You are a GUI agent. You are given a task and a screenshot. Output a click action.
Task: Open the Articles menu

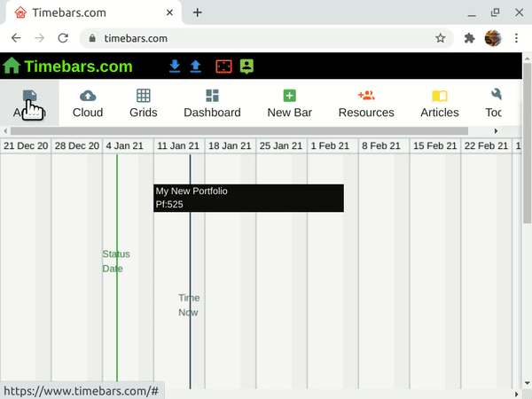440,103
